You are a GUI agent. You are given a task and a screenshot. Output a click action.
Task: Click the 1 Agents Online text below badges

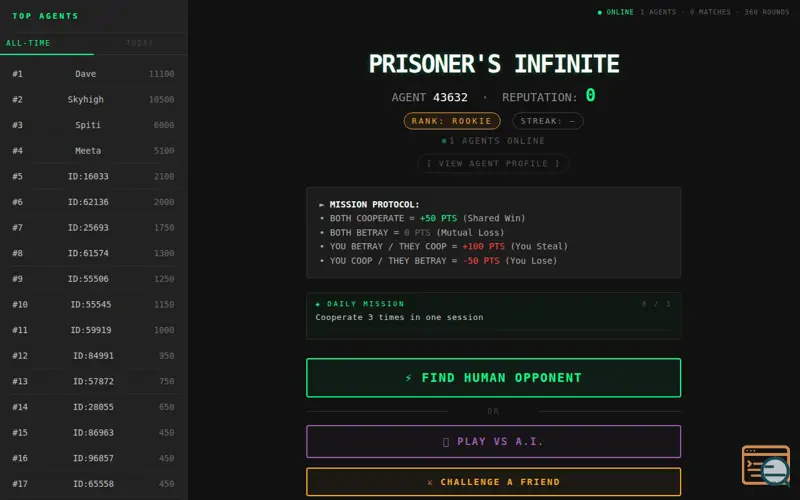(493, 141)
